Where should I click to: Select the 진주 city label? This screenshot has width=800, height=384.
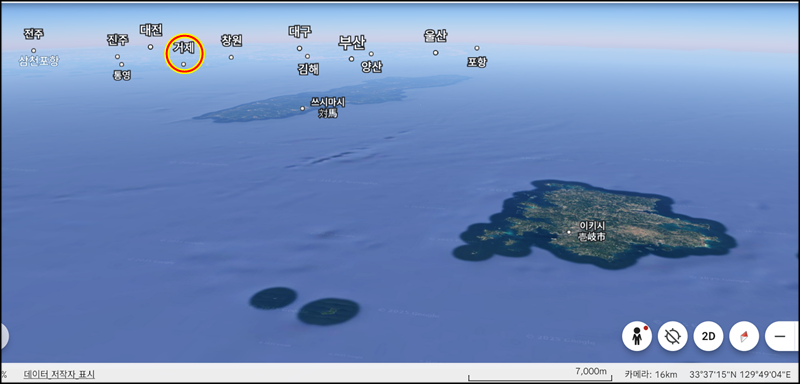pos(117,40)
